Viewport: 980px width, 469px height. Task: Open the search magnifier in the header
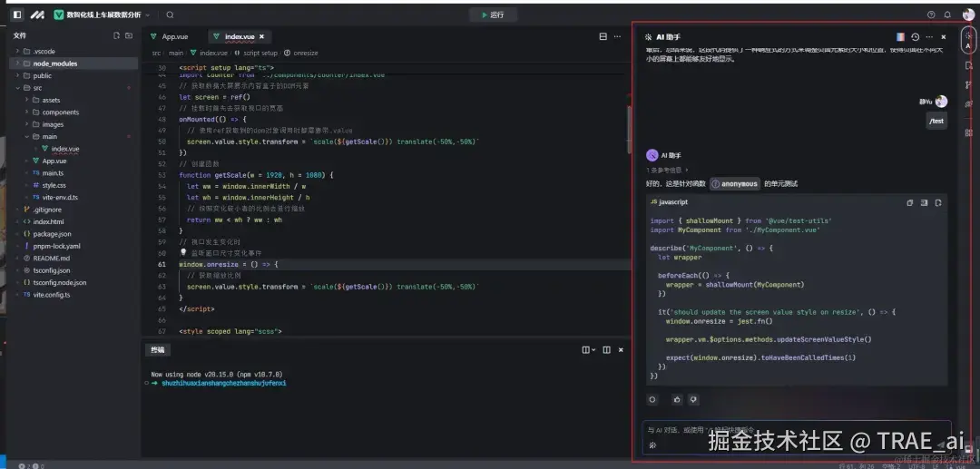(x=170, y=15)
